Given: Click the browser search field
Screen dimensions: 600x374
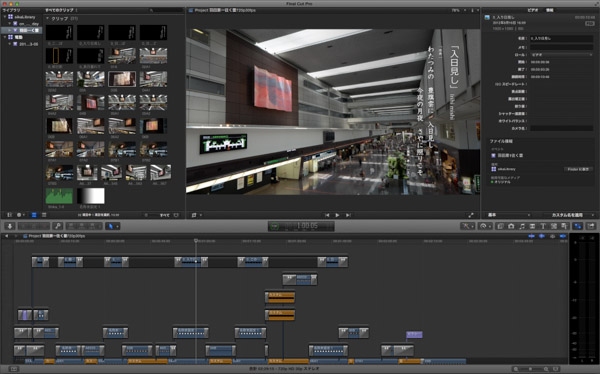Looking at the screenshot, I should (165, 10).
